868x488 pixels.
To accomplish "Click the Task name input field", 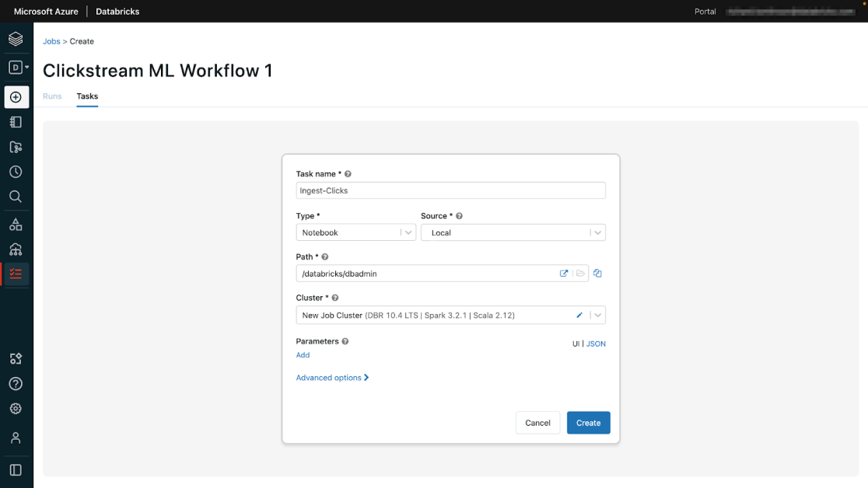I will [x=450, y=190].
